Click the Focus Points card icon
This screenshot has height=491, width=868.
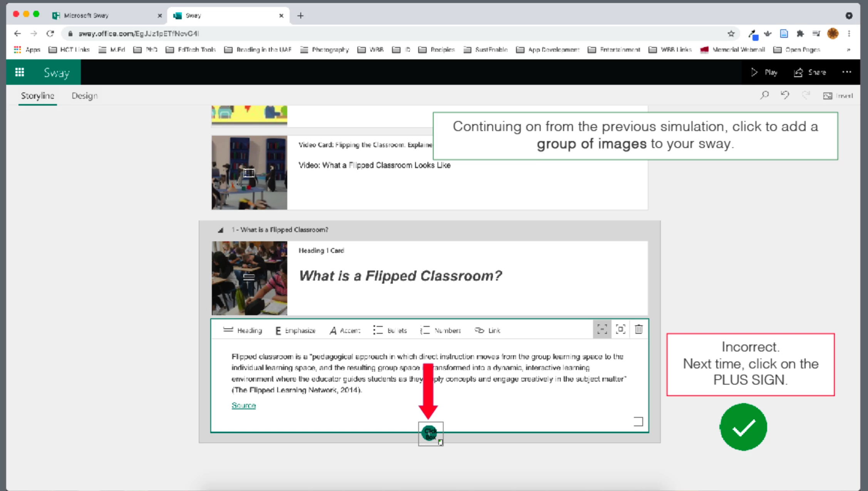[620, 330]
